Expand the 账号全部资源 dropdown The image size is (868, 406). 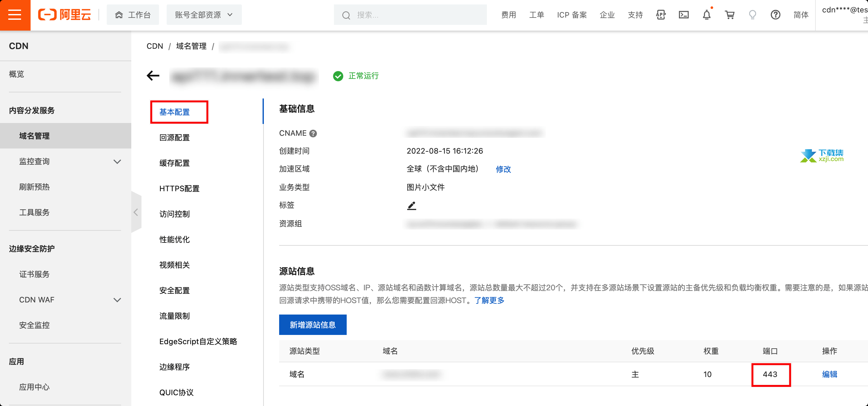204,15
